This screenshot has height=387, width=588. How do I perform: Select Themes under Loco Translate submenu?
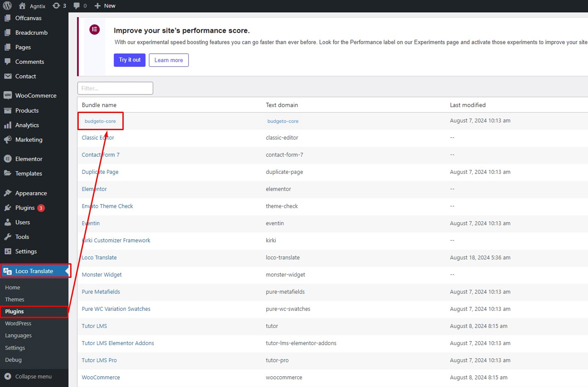[15, 300]
